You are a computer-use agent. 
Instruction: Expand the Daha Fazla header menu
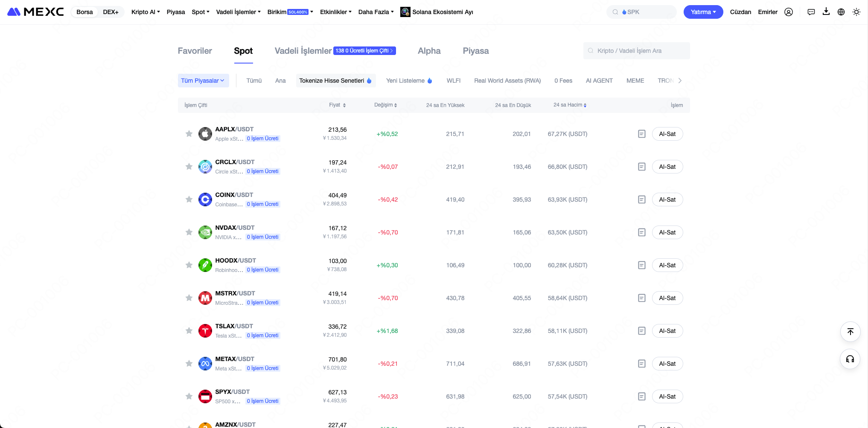[376, 12]
